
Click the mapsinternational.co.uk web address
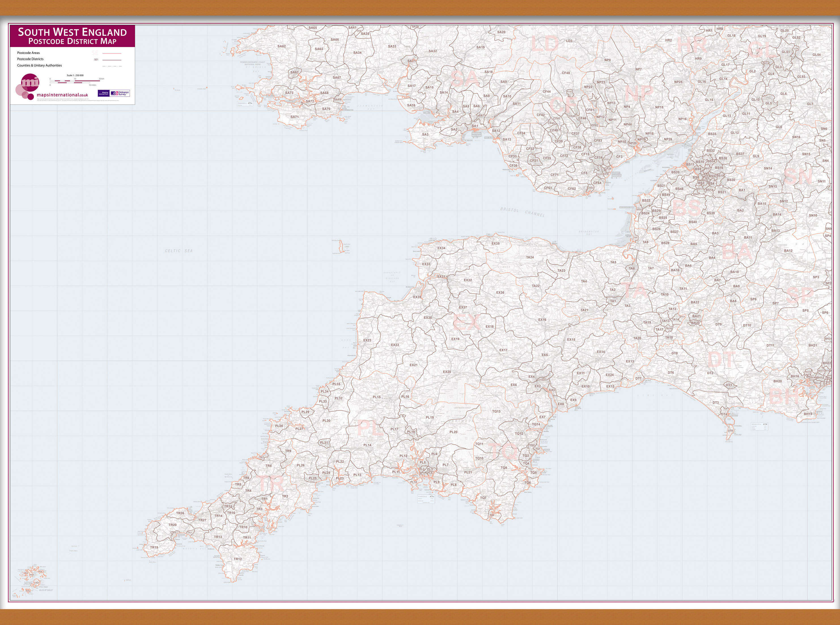coord(62,95)
